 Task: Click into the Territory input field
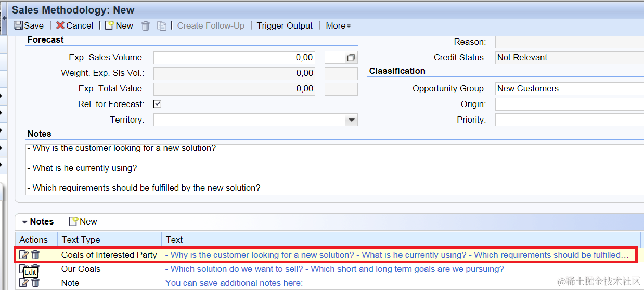249,120
